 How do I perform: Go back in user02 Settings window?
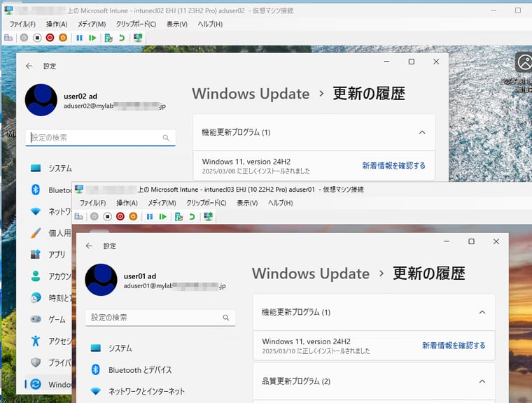pyautogui.click(x=29, y=66)
